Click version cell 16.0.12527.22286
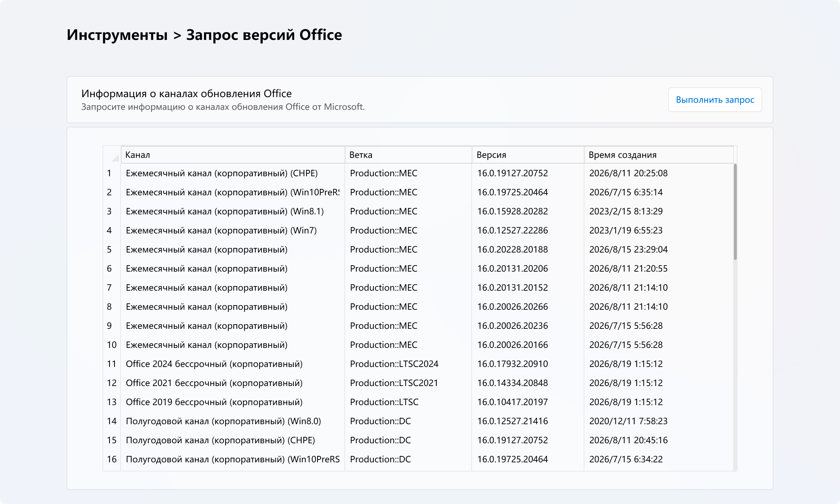This screenshot has width=840, height=504. (x=528, y=230)
